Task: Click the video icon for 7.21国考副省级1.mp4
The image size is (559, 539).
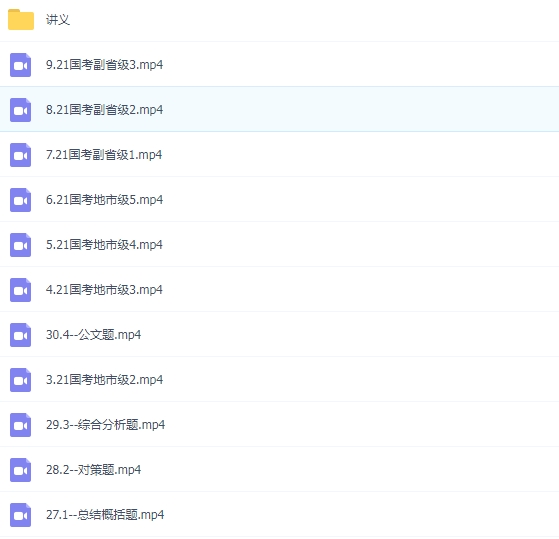Action: 20,155
